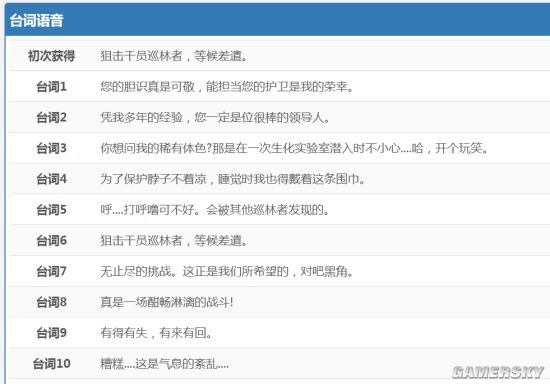Screen dimensions: 550x384
Task: Select the line 为了保护脖子不着凉
Action: [x=233, y=179]
